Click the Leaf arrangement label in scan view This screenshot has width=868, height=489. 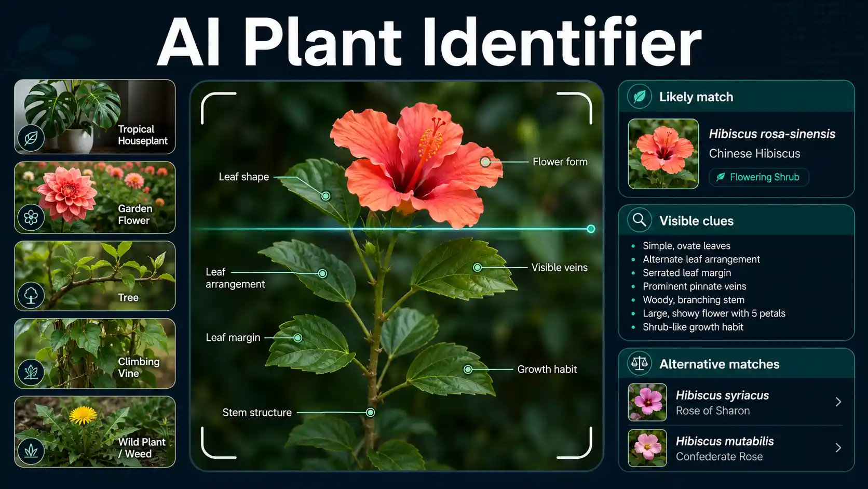pos(235,278)
